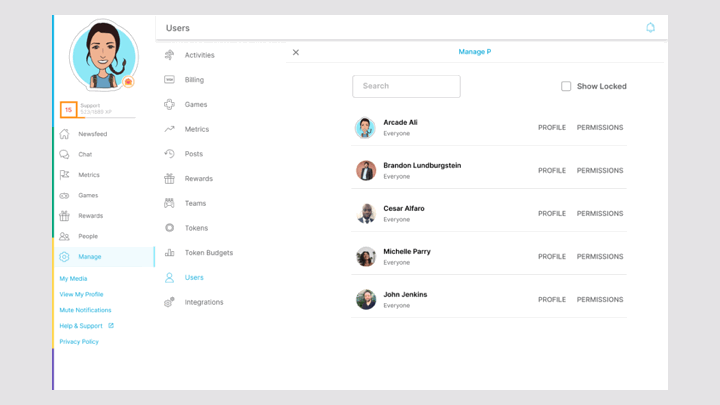Open the My Media link
Viewport: 720px width, 405px height.
click(x=73, y=279)
